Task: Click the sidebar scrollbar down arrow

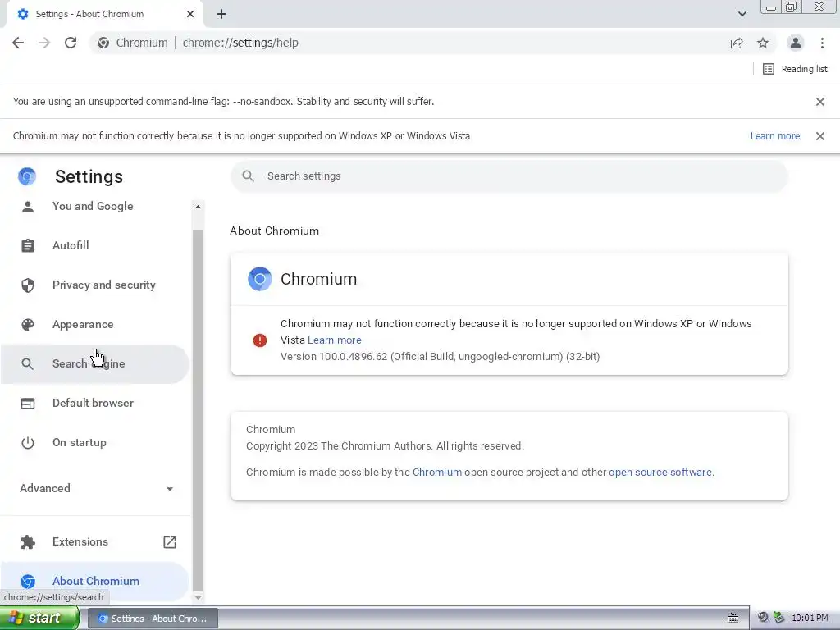Action: (x=198, y=597)
